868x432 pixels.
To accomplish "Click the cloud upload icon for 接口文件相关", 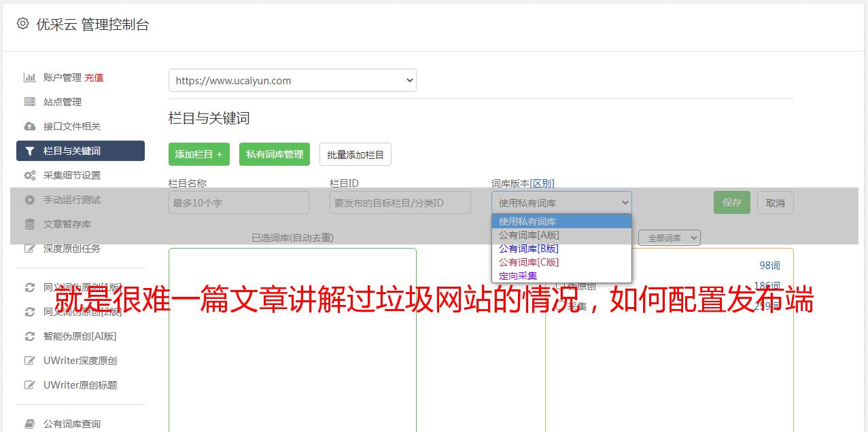I will (x=29, y=126).
